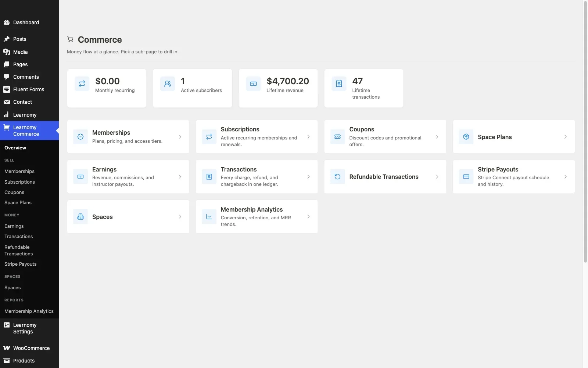This screenshot has height=368, width=588.
Task: Click the chevron on the Space Plans card
Action: coord(566,137)
